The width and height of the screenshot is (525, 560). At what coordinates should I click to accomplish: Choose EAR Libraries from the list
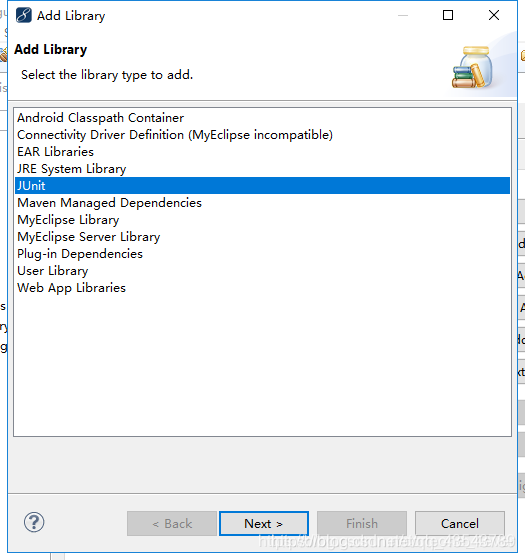coord(262,152)
